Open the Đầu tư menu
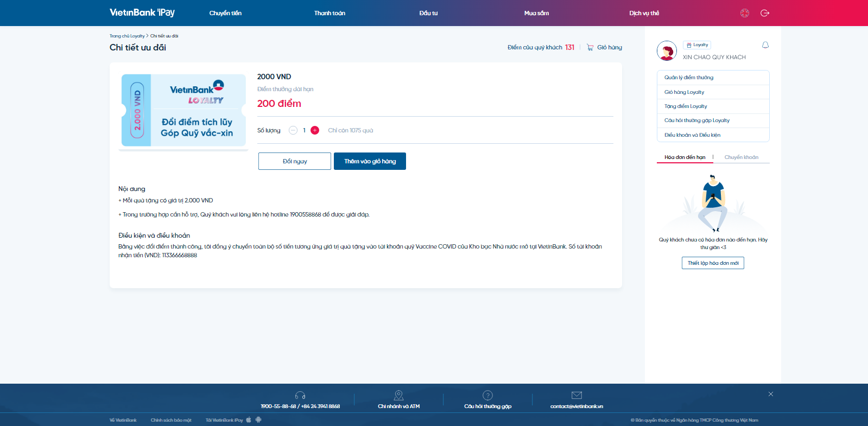The height and width of the screenshot is (426, 868). [x=428, y=13]
